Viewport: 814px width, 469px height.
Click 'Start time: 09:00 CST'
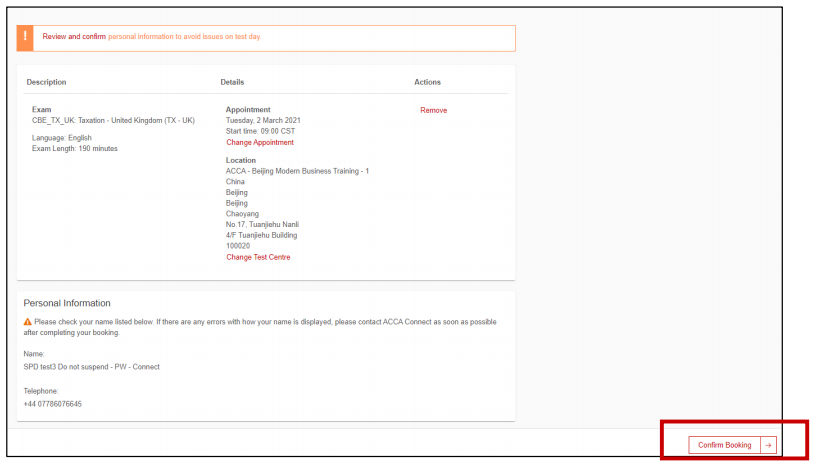coord(260,131)
